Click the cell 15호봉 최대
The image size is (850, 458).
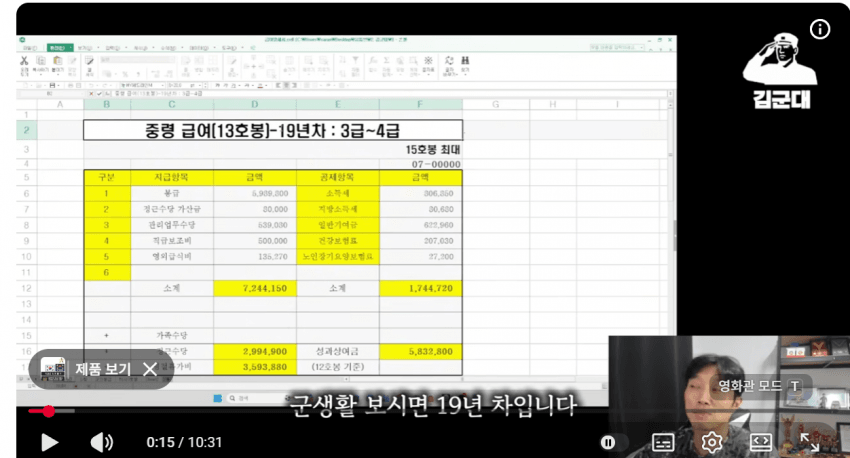pos(433,150)
